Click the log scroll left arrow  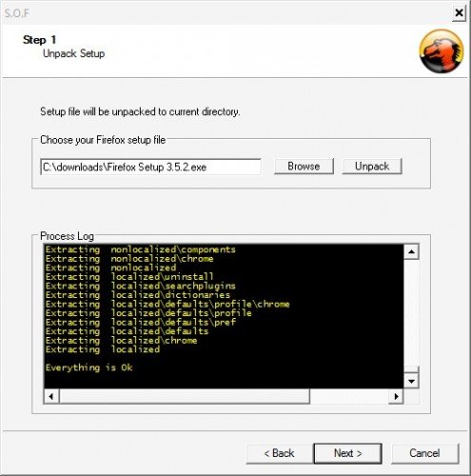51,396
